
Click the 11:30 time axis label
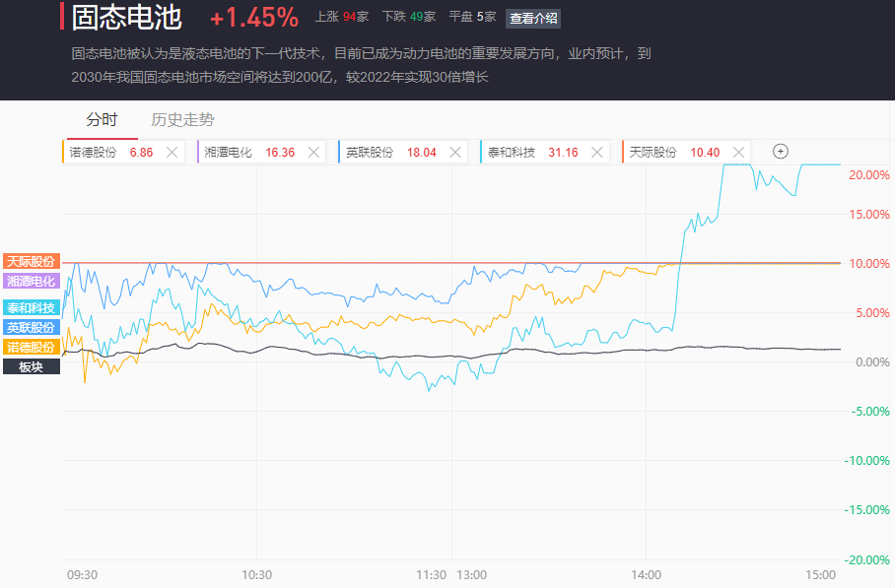click(432, 575)
